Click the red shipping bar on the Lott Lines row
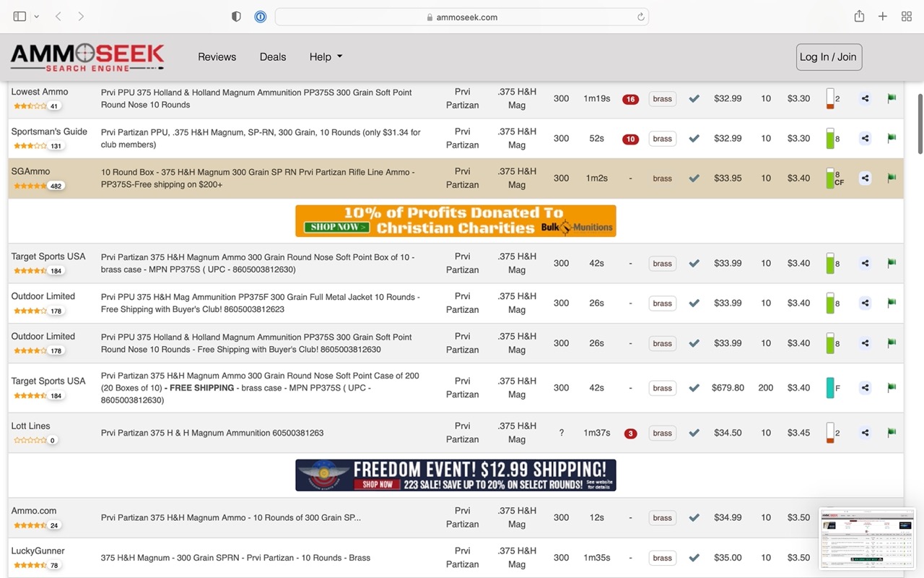This screenshot has width=924, height=578. click(830, 433)
